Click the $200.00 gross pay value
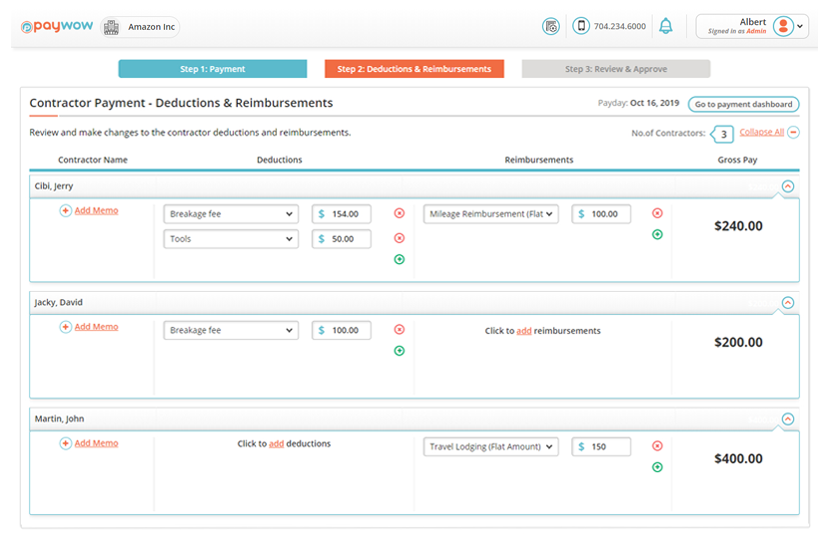Viewport: 827px width, 539px height. (x=738, y=342)
